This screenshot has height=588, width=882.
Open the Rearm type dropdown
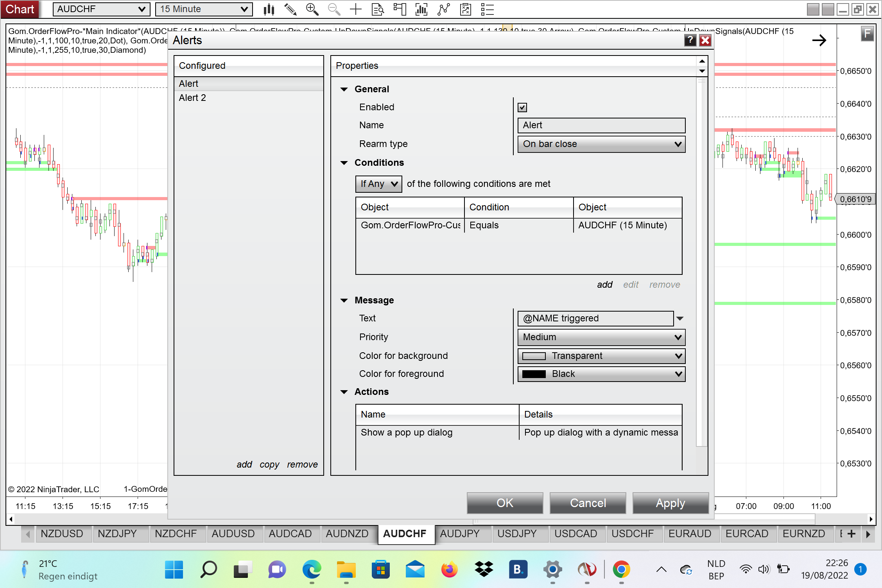(601, 144)
